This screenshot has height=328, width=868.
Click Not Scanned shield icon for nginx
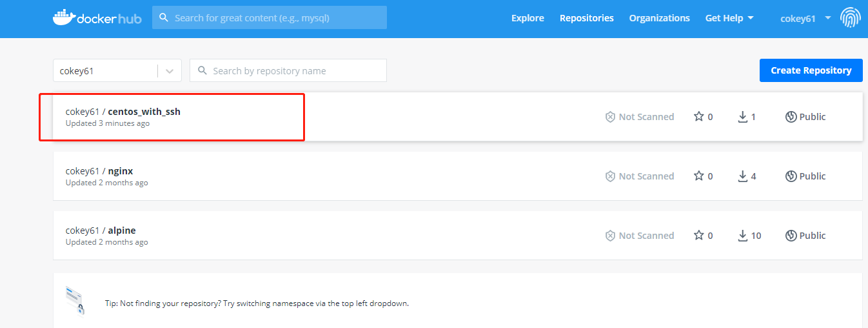click(610, 176)
